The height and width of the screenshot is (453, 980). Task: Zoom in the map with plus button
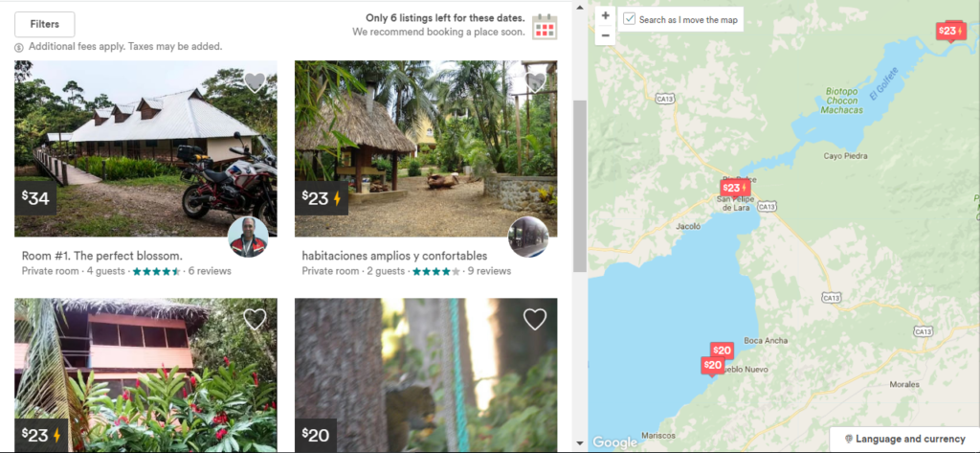coord(605,15)
